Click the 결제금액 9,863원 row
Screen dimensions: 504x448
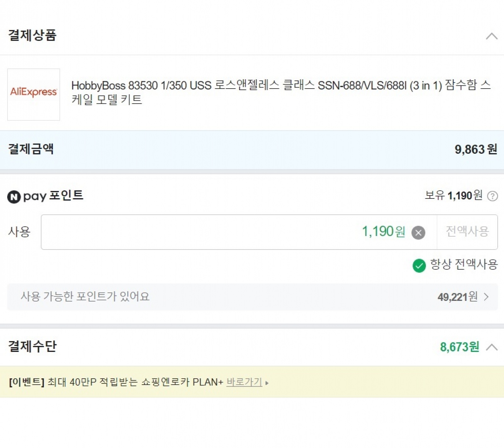[x=252, y=149]
